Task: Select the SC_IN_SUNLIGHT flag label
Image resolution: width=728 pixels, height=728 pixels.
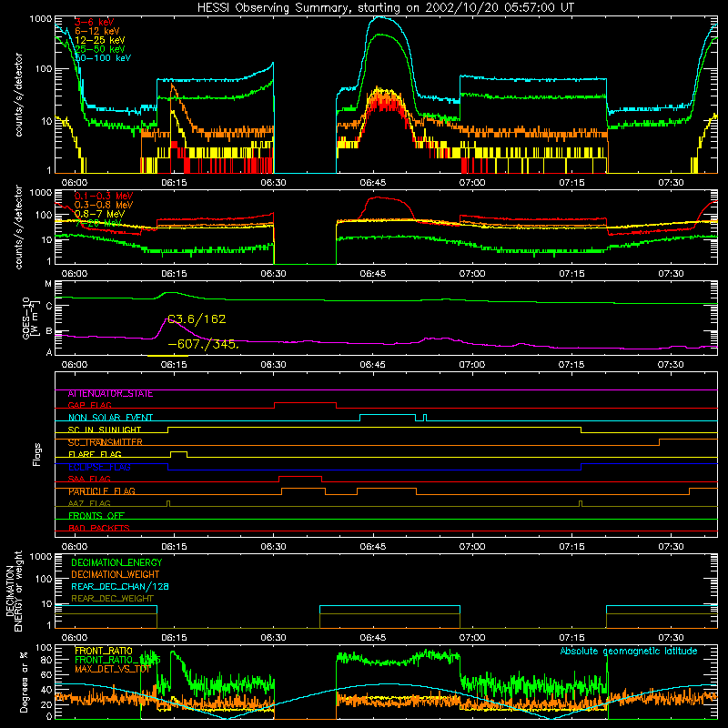Action: 105,430
